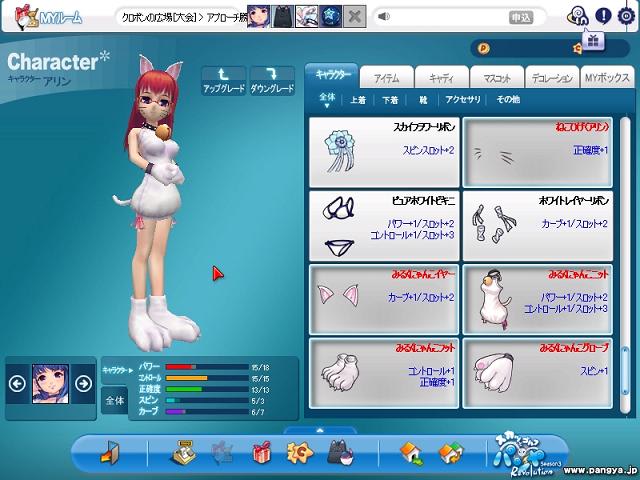
Task: Click the MYルーム logo icon
Action: coord(25,17)
